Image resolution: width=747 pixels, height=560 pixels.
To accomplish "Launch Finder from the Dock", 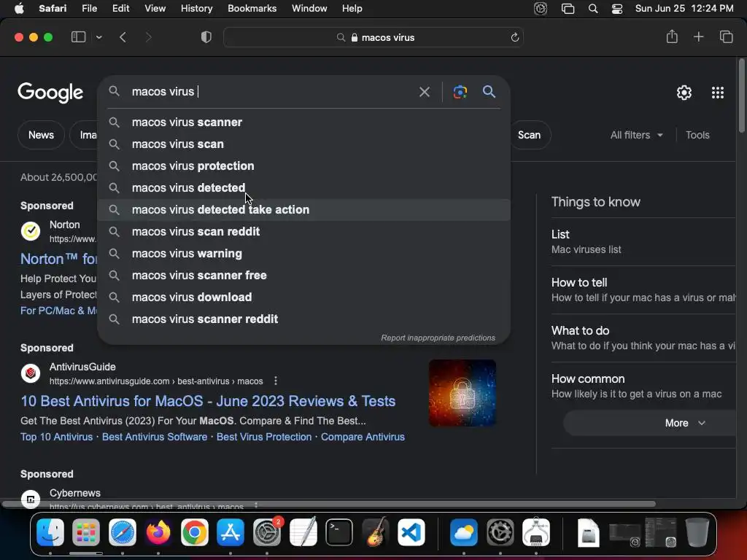I will point(50,532).
